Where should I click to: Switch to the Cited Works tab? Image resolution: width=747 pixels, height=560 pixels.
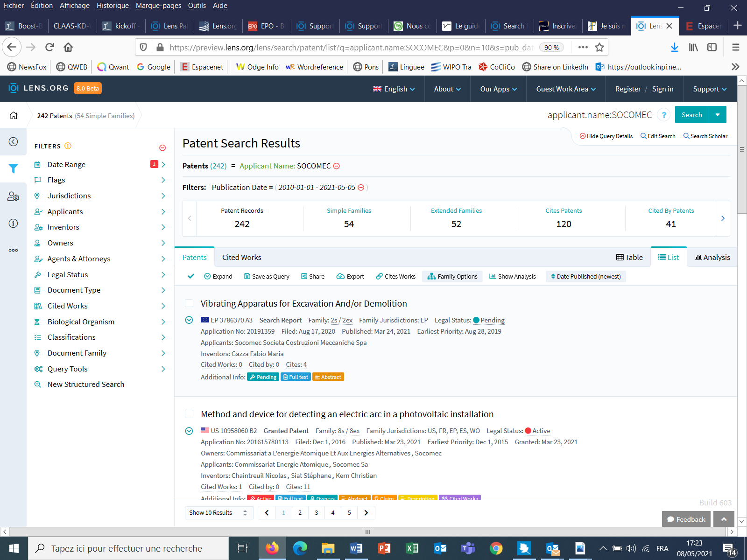(241, 257)
